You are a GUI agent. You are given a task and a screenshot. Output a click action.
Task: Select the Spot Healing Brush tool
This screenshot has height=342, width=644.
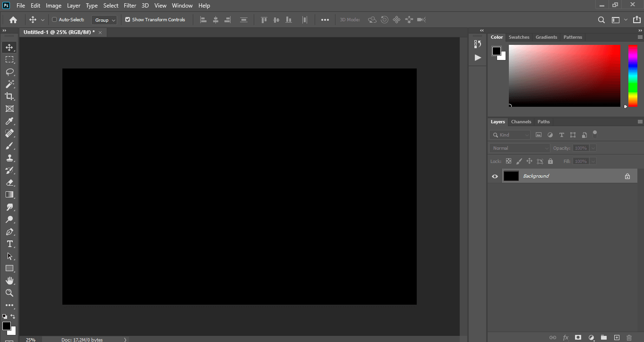click(9, 133)
